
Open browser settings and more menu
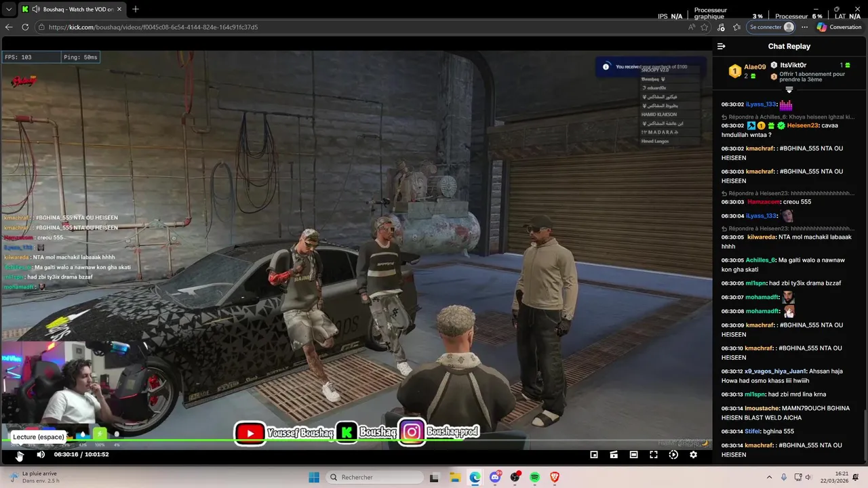804,27
